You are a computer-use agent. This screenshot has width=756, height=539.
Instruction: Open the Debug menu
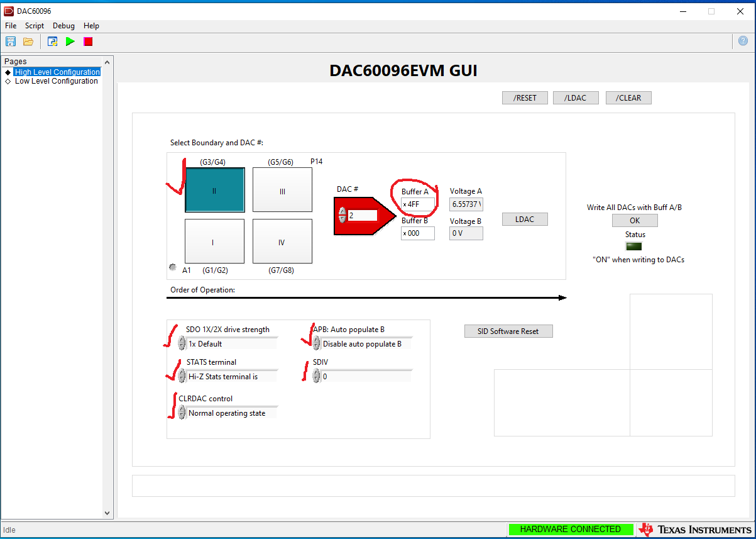coord(63,26)
